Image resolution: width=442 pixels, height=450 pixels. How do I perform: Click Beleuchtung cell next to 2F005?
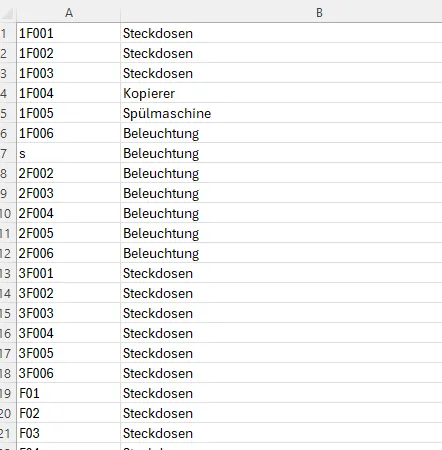pos(281,233)
